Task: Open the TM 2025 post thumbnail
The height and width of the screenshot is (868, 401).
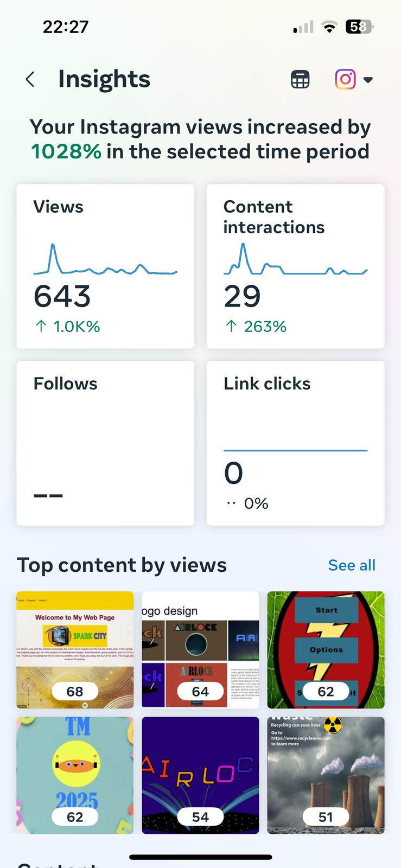Action: point(75,775)
